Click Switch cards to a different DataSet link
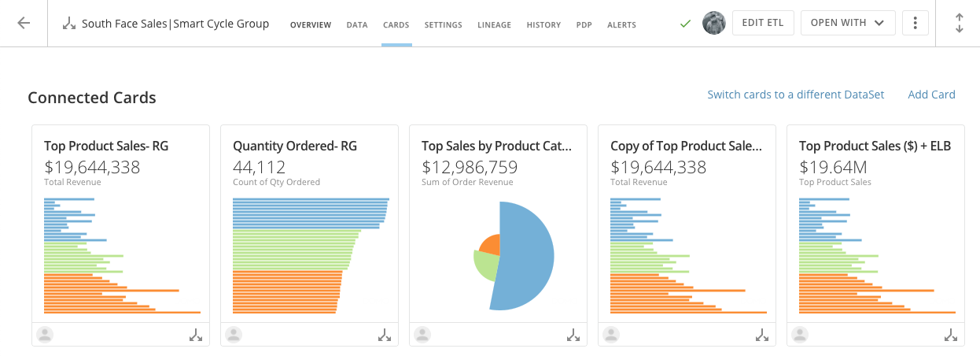 click(795, 95)
